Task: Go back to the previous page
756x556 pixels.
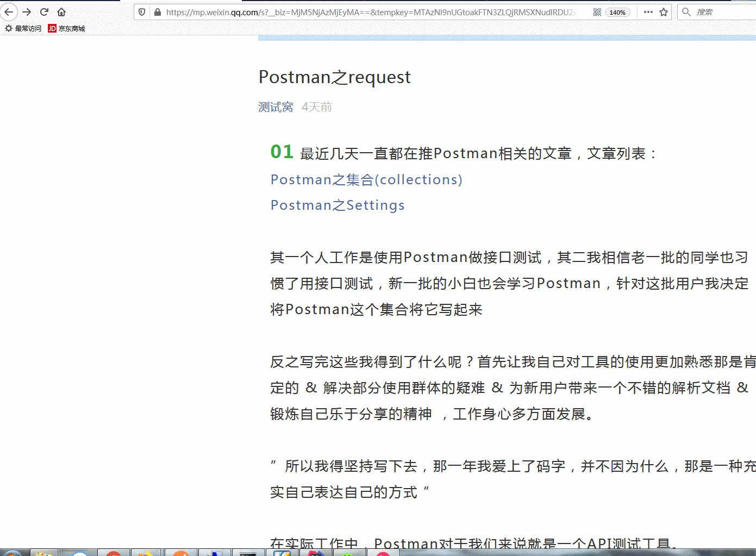Action: [x=9, y=11]
